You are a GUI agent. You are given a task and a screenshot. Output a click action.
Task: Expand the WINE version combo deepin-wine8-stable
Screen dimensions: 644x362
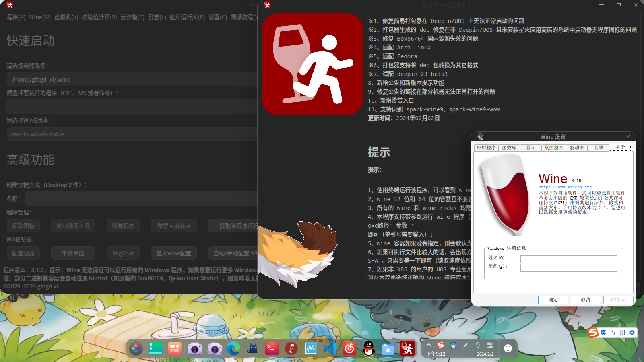click(x=132, y=134)
